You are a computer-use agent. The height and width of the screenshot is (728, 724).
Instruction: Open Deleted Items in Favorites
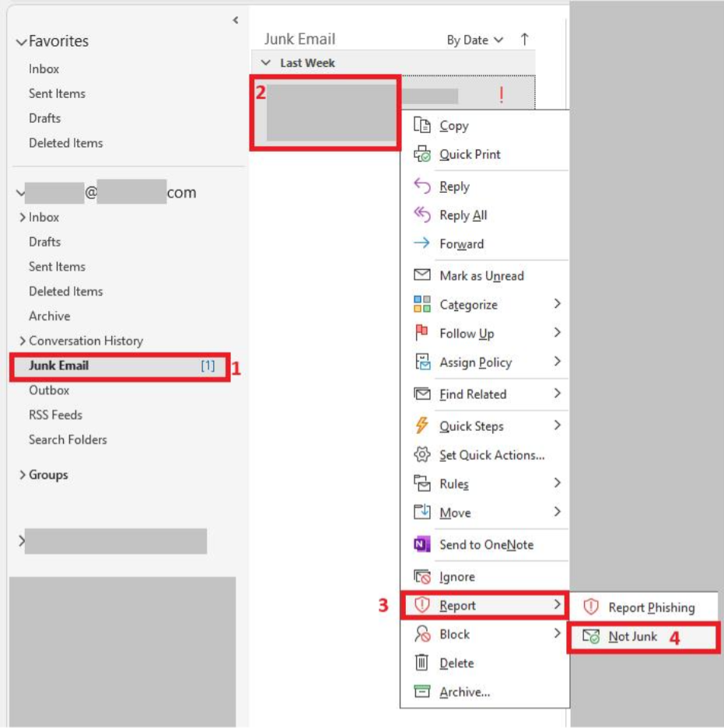click(66, 143)
